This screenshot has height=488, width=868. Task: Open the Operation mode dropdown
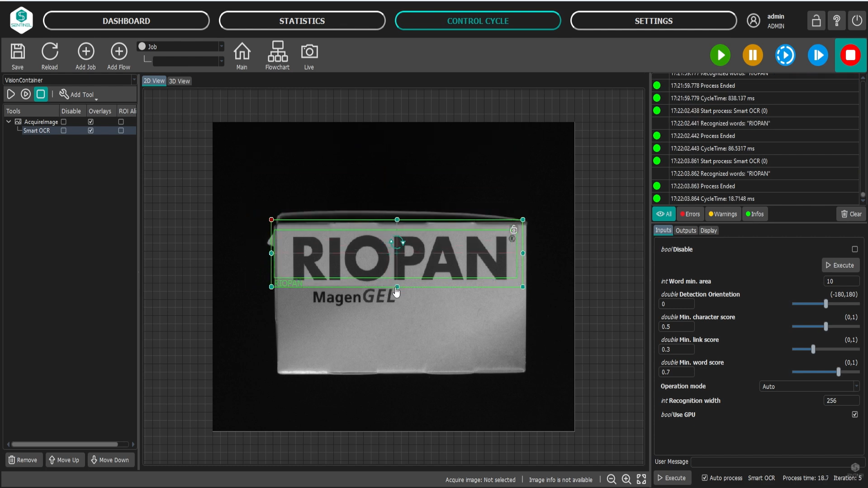(x=809, y=386)
